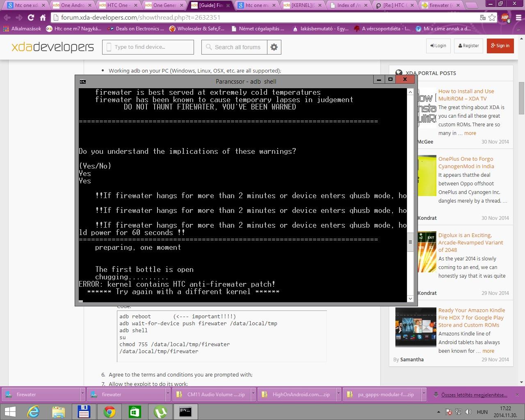Open forum search settings gear icon
Image resolution: width=525 pixels, height=420 pixels.
(x=274, y=47)
